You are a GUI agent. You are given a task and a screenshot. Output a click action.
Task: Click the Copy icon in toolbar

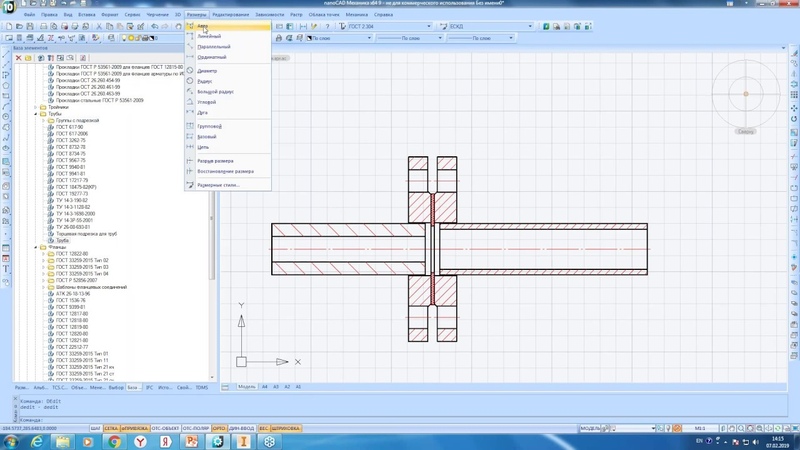(x=109, y=26)
